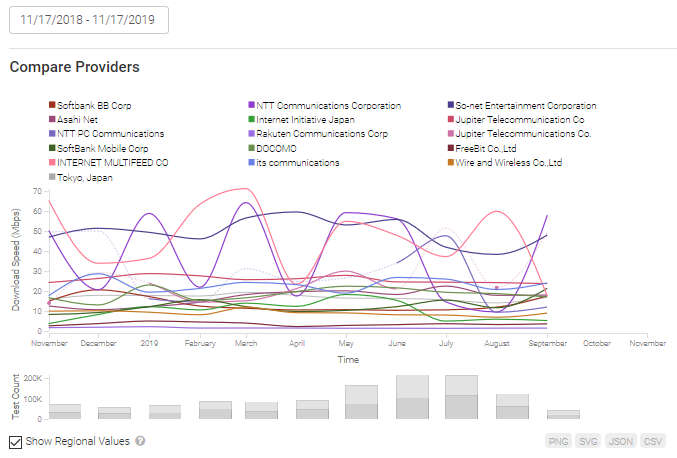677x458 pixels.
Task: Export the chart as SVG
Action: tap(588, 442)
